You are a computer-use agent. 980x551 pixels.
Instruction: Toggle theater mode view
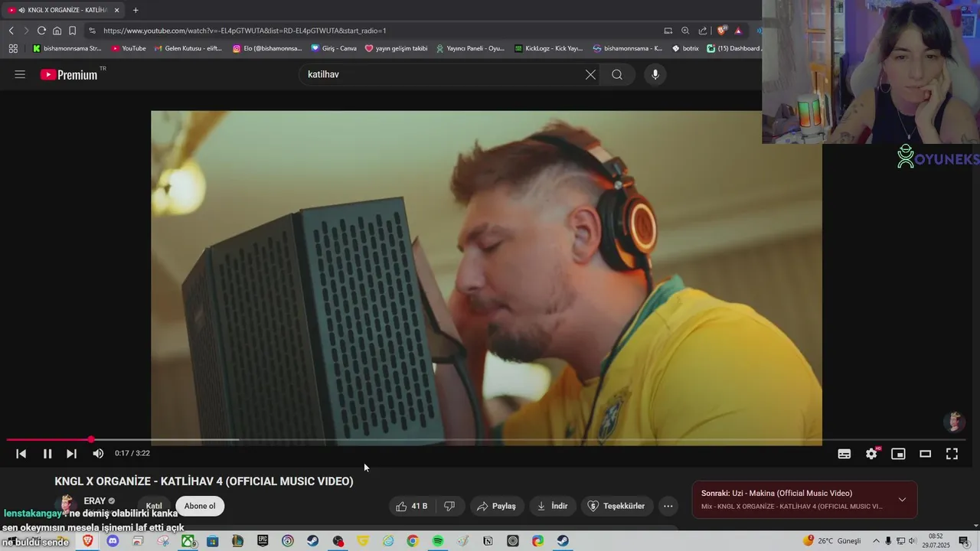925,454
